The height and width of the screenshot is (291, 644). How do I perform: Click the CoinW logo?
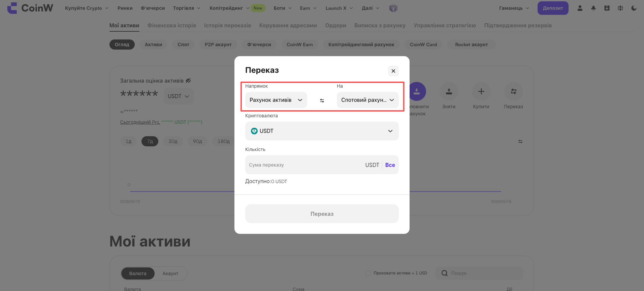tap(30, 8)
